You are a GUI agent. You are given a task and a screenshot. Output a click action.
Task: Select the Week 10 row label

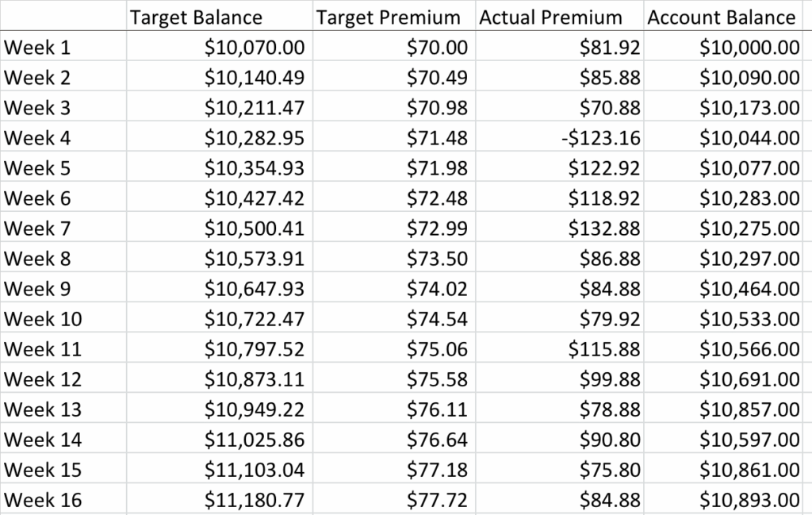(x=43, y=319)
